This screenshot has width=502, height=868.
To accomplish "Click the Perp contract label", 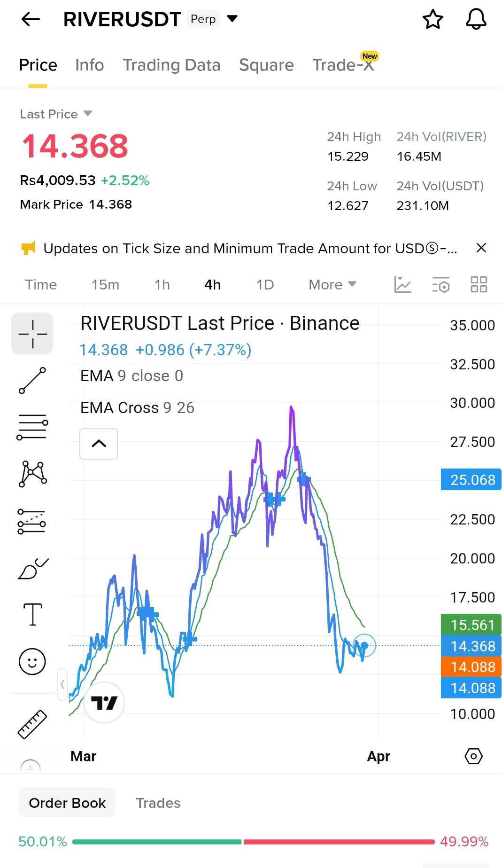I will coord(203,19).
